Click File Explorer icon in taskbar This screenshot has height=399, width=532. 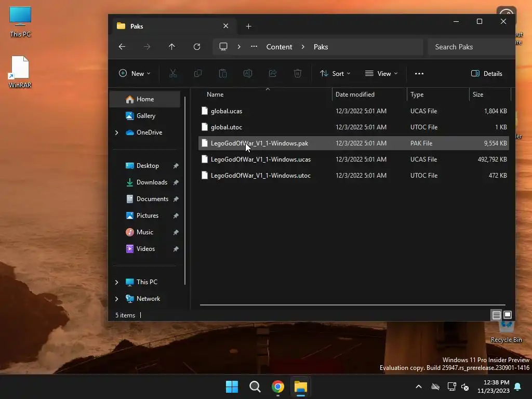click(301, 387)
